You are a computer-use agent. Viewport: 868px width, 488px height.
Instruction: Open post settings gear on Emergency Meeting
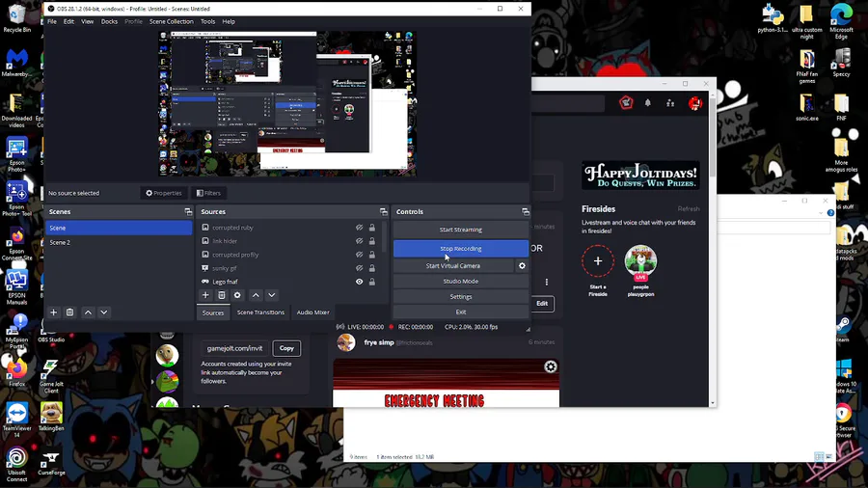click(x=551, y=366)
